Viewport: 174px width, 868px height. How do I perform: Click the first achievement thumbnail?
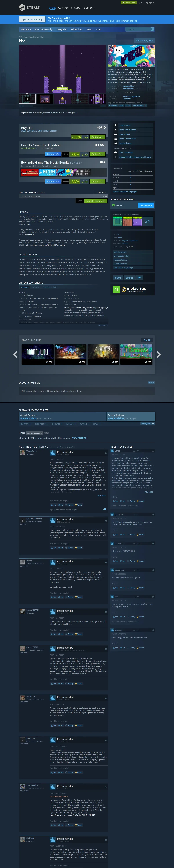117,221
